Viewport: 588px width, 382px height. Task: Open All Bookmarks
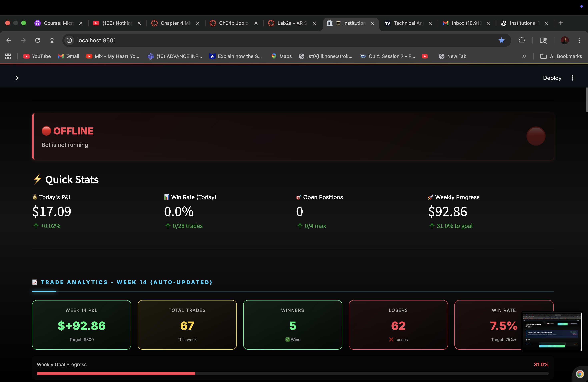(x=561, y=56)
